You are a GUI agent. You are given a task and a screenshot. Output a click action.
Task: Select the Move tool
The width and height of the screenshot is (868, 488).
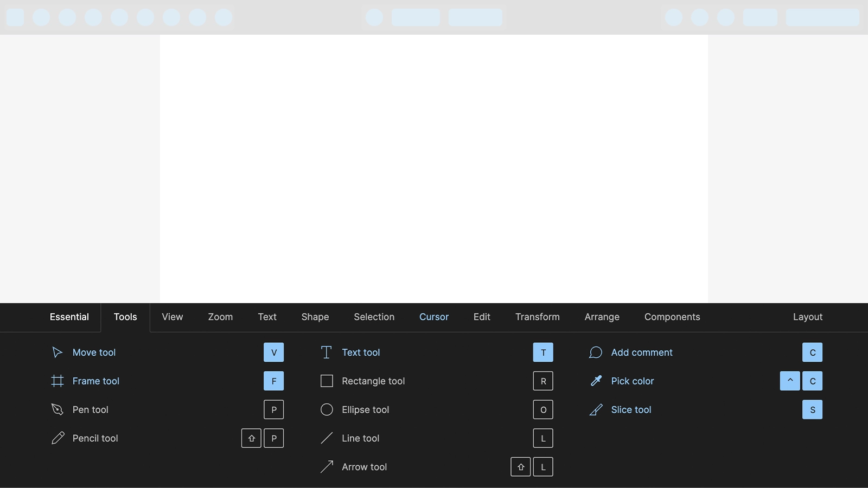94,352
